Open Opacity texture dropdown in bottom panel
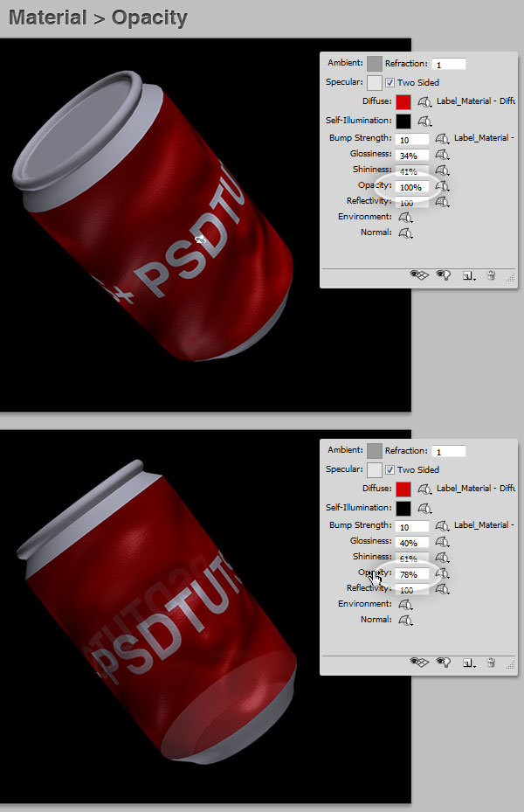524x812 pixels. coord(442,573)
